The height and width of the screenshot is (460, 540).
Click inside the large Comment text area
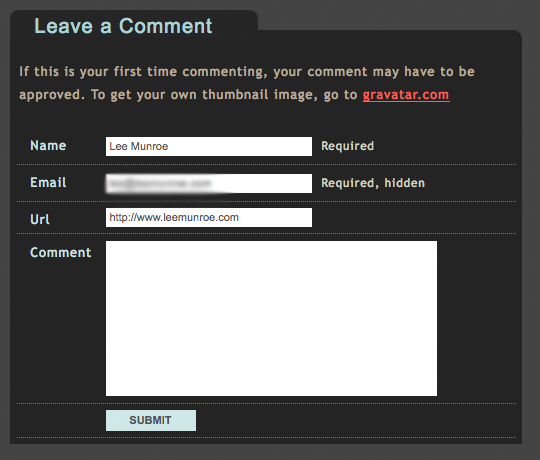(x=271, y=318)
